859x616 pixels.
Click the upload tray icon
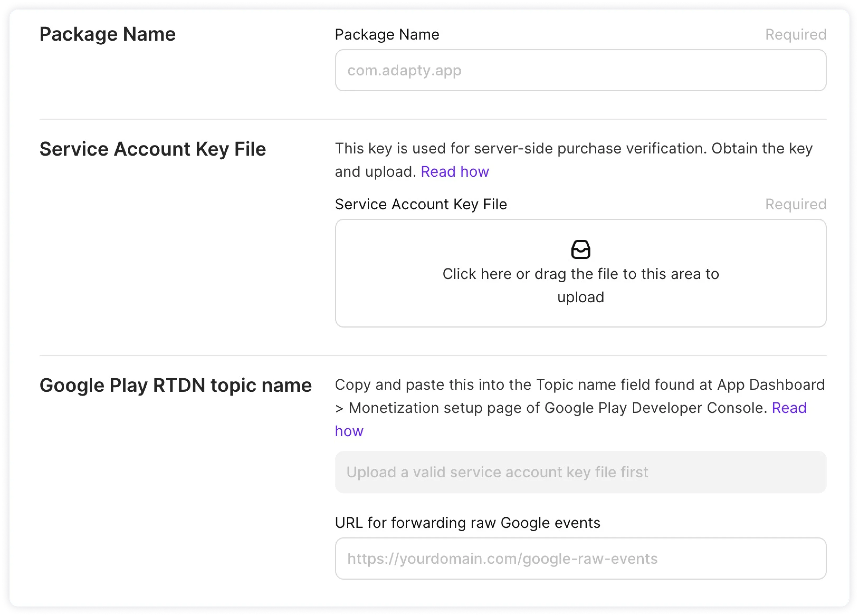(x=580, y=249)
